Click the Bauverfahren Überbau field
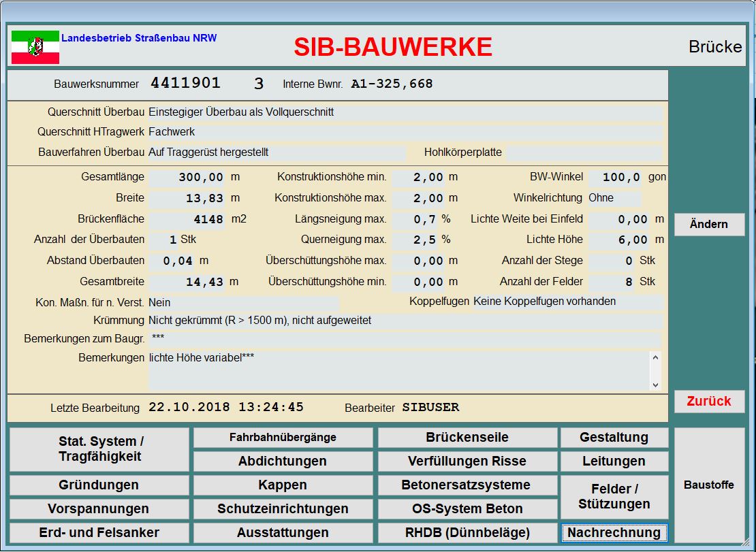756x552 pixels. tap(277, 152)
